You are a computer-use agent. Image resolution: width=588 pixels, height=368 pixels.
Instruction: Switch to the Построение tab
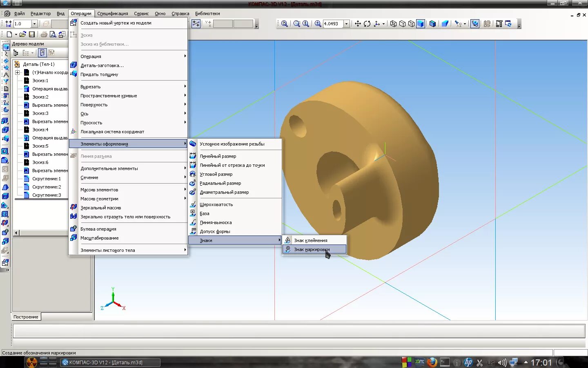tap(26, 317)
